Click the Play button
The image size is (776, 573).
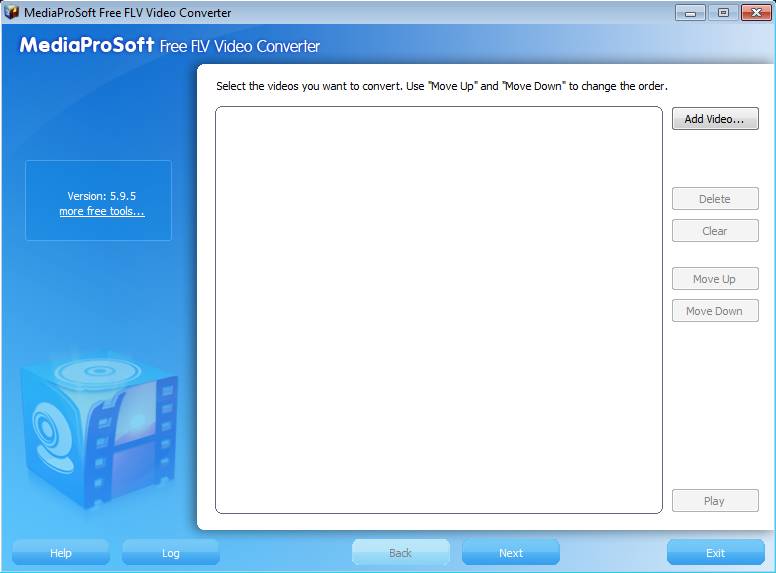point(715,500)
